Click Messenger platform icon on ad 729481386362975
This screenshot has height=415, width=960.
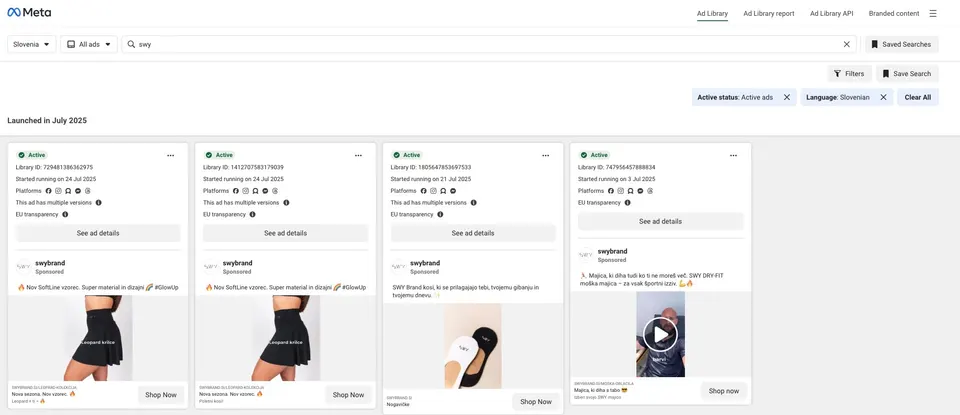point(78,191)
